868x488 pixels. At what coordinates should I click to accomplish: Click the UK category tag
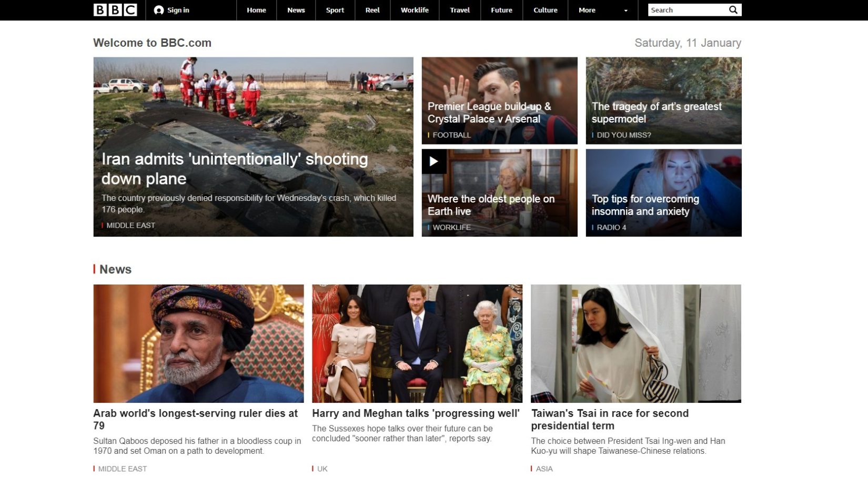click(322, 469)
